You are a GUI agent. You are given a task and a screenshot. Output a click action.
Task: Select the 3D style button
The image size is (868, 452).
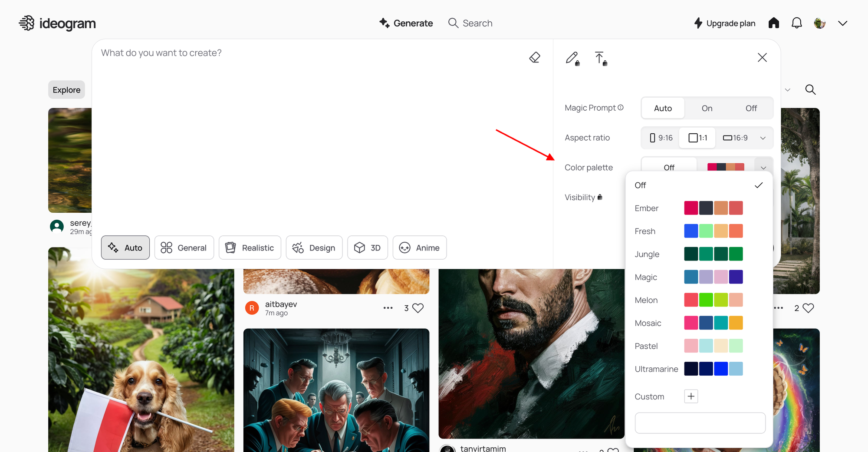coord(368,247)
